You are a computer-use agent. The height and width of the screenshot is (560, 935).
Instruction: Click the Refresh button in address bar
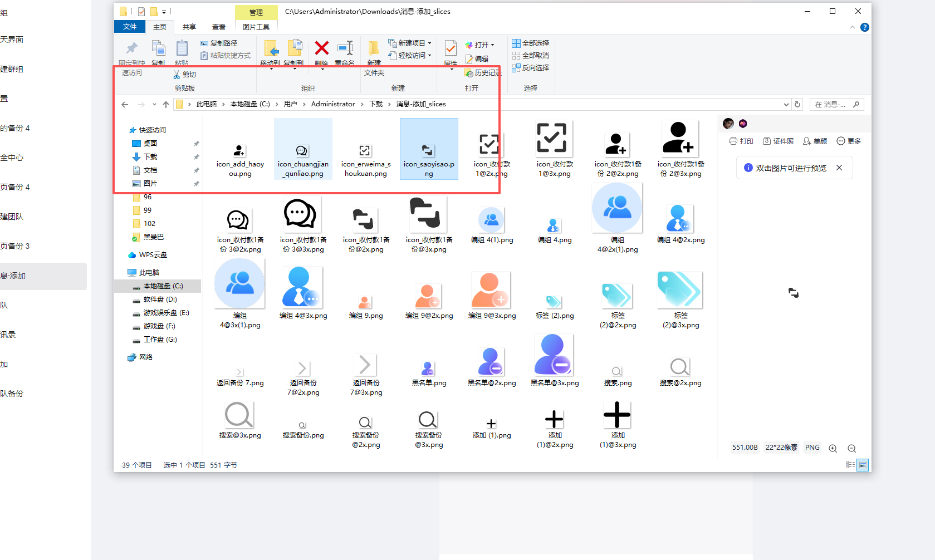(797, 105)
